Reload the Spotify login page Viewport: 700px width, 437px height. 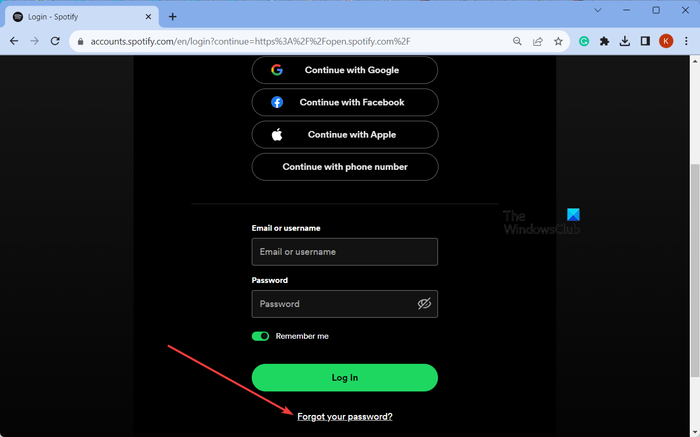coord(55,41)
